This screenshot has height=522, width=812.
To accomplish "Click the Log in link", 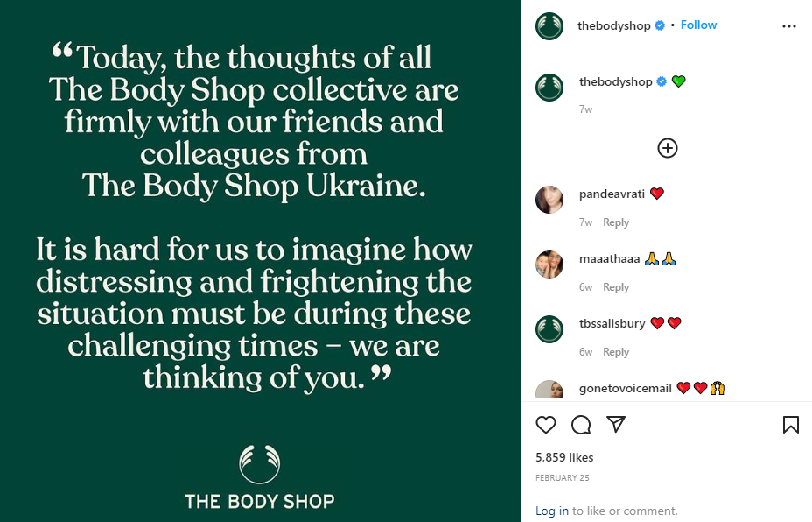I will (x=551, y=511).
